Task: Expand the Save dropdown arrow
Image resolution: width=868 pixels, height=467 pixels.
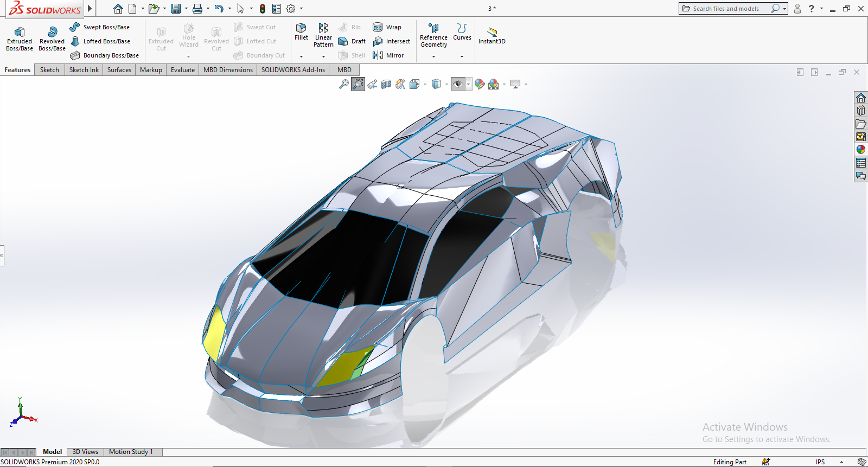Action: point(186,9)
